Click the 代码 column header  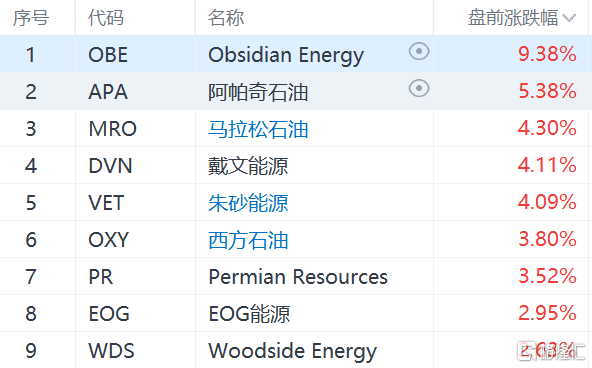tap(106, 18)
